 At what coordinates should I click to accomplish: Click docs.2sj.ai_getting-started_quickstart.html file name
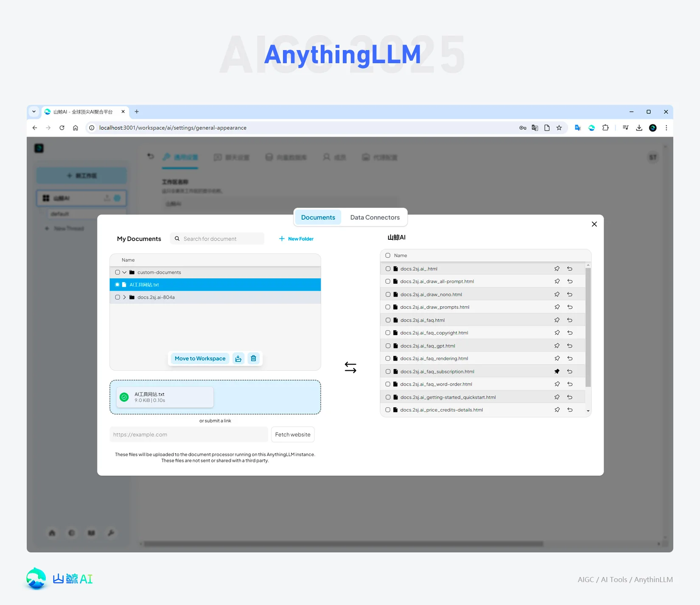click(448, 397)
